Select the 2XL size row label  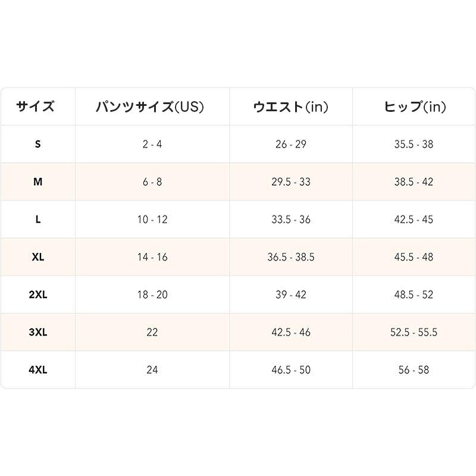pos(37,295)
